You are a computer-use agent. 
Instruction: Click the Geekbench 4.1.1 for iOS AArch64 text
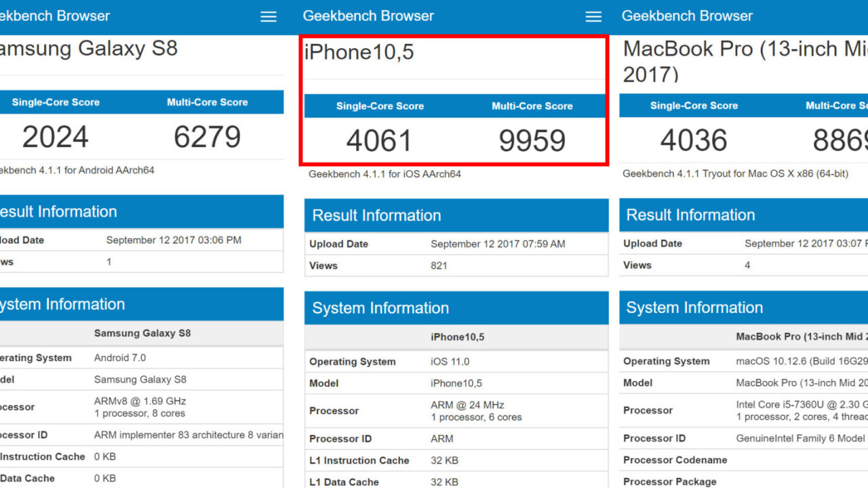click(x=384, y=174)
